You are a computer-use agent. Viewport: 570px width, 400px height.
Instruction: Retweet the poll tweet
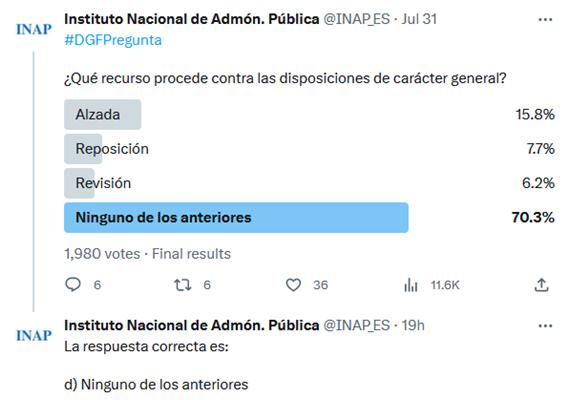(x=182, y=285)
